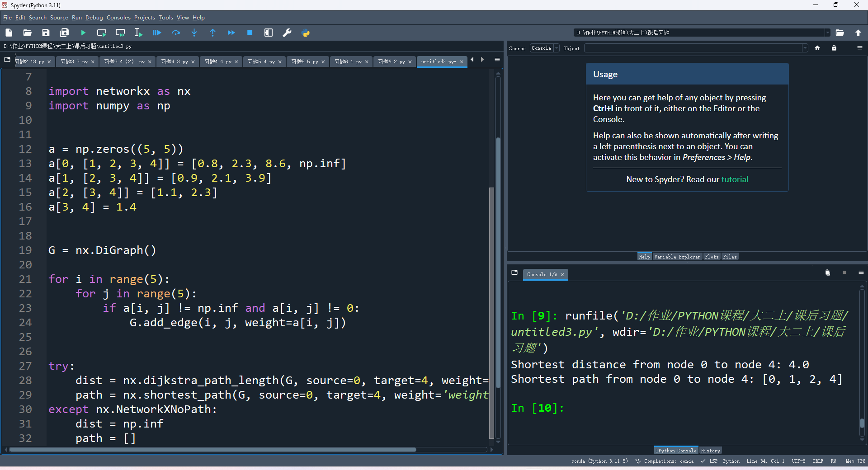Switch to the Variable Explorer tab

pos(677,257)
